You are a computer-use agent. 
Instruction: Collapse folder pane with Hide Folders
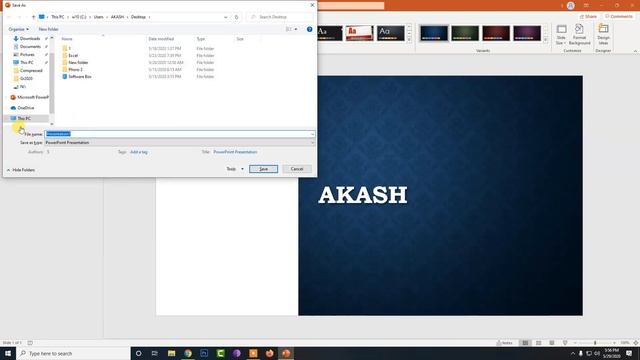(21, 170)
